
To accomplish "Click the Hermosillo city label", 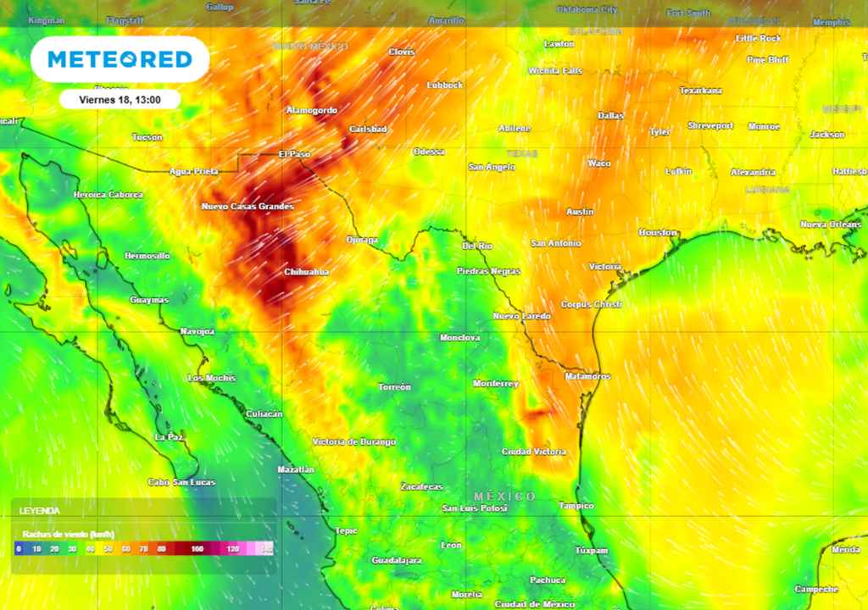I will (147, 255).
